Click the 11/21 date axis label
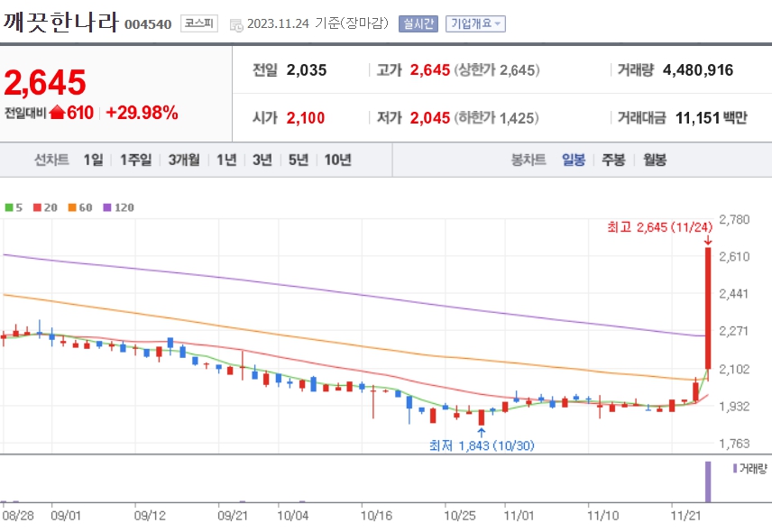Screen dimensions: 772x532 point(685,515)
